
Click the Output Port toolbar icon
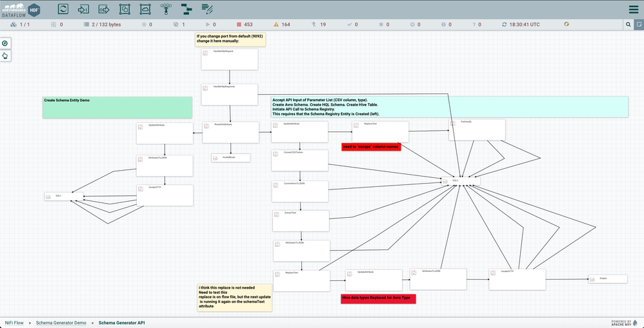pos(104,9)
